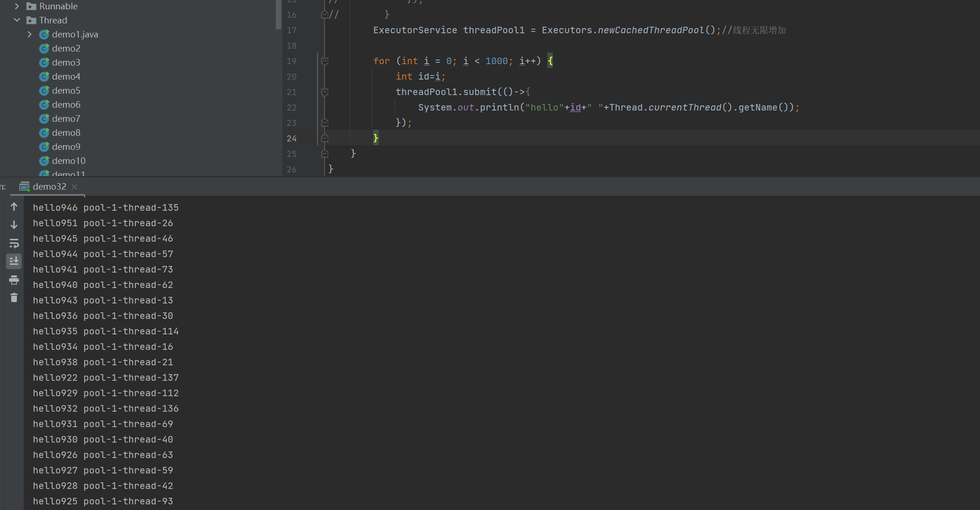Screen dimensions: 980x510
Task: Click the scroll down arrow in Run console
Action: click(14, 225)
